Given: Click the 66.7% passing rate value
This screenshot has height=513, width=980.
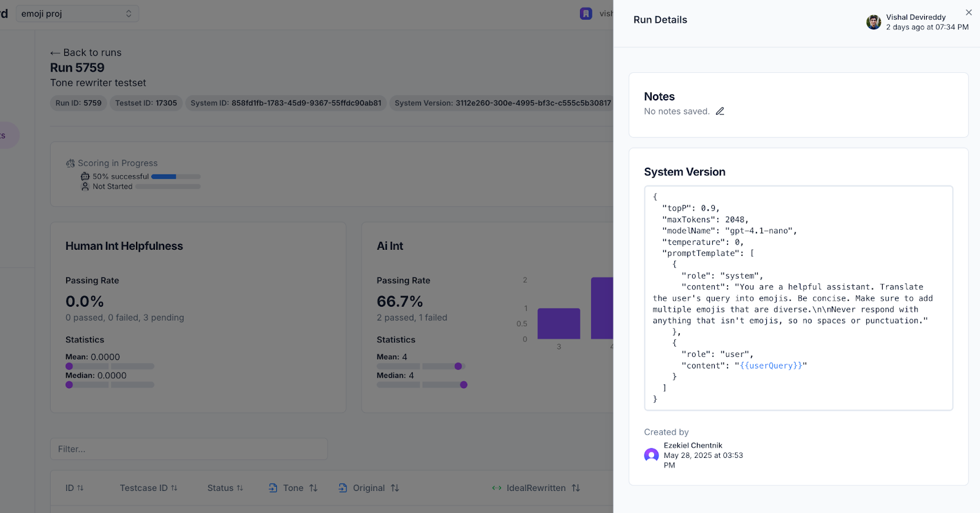Looking at the screenshot, I should (400, 301).
